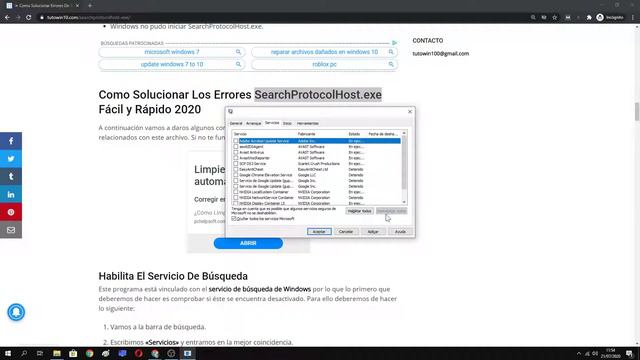Open Google Chrome from the taskbar
This screenshot has width=640, height=360.
[89, 353]
